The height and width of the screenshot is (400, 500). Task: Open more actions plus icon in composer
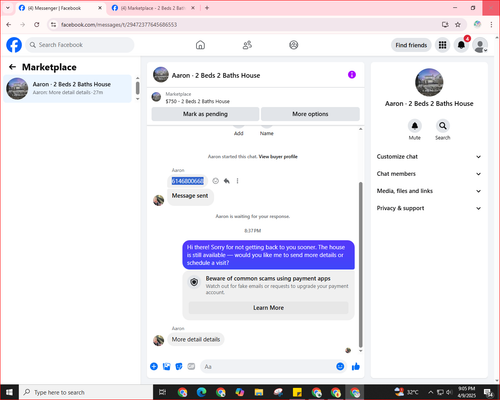click(154, 367)
